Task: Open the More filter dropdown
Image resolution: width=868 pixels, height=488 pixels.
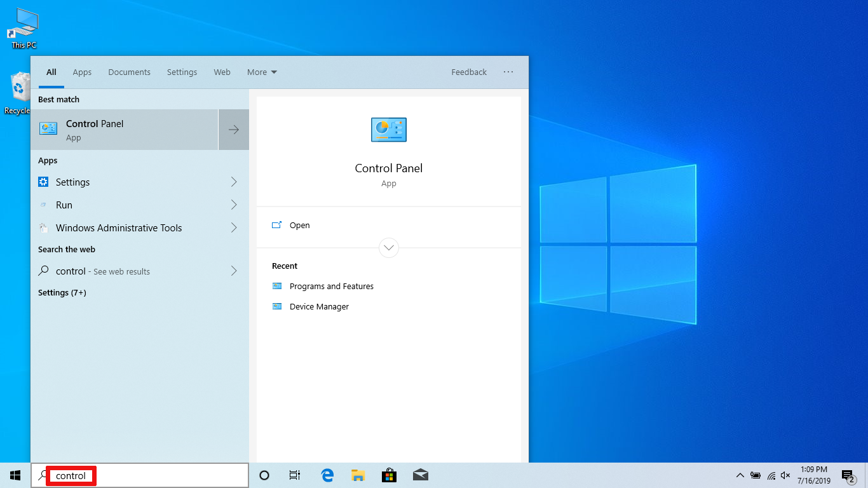Action: point(262,72)
